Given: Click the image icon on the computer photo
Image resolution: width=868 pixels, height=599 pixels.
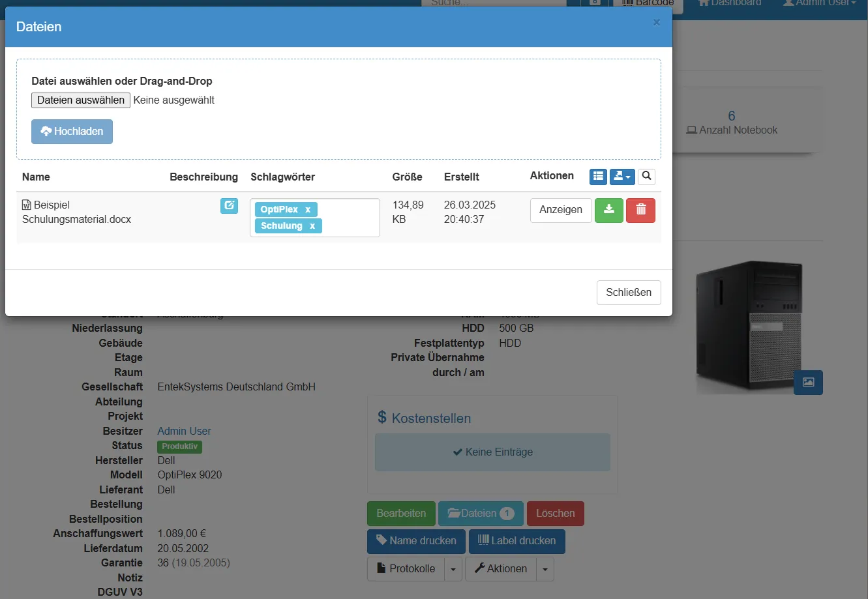Looking at the screenshot, I should [x=808, y=383].
